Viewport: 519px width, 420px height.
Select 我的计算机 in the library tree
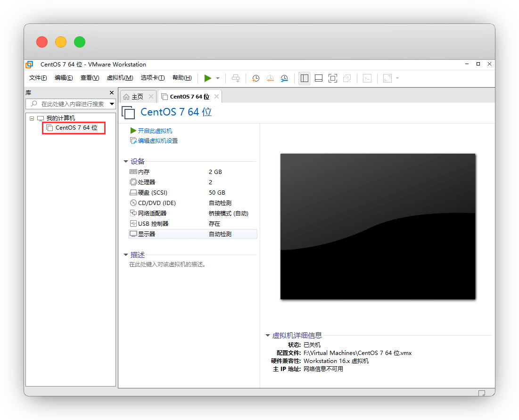pyautogui.click(x=60, y=118)
